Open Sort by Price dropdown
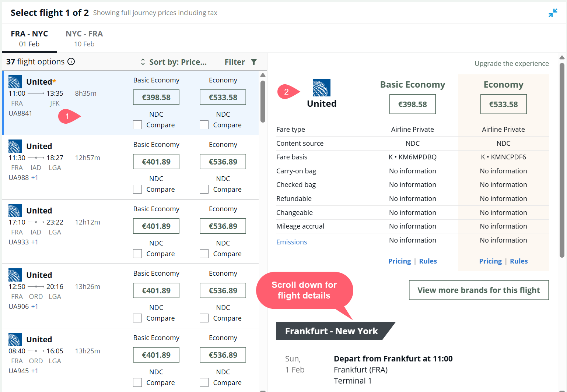The height and width of the screenshot is (392, 567). click(174, 62)
